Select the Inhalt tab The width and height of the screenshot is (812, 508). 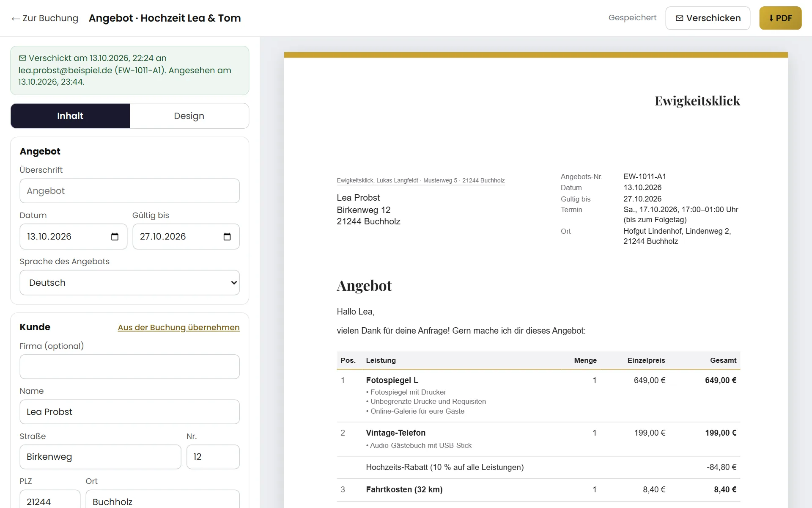click(70, 116)
